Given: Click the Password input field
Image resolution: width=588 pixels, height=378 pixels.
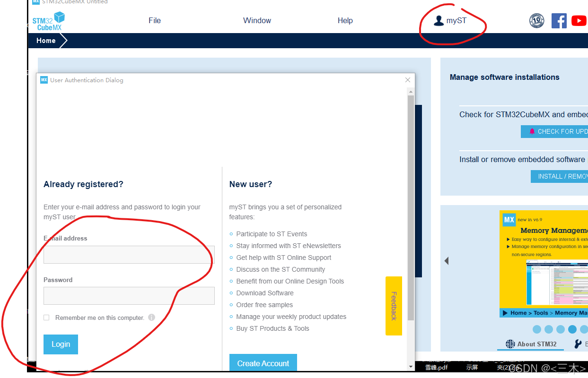Looking at the screenshot, I should 129,296.
